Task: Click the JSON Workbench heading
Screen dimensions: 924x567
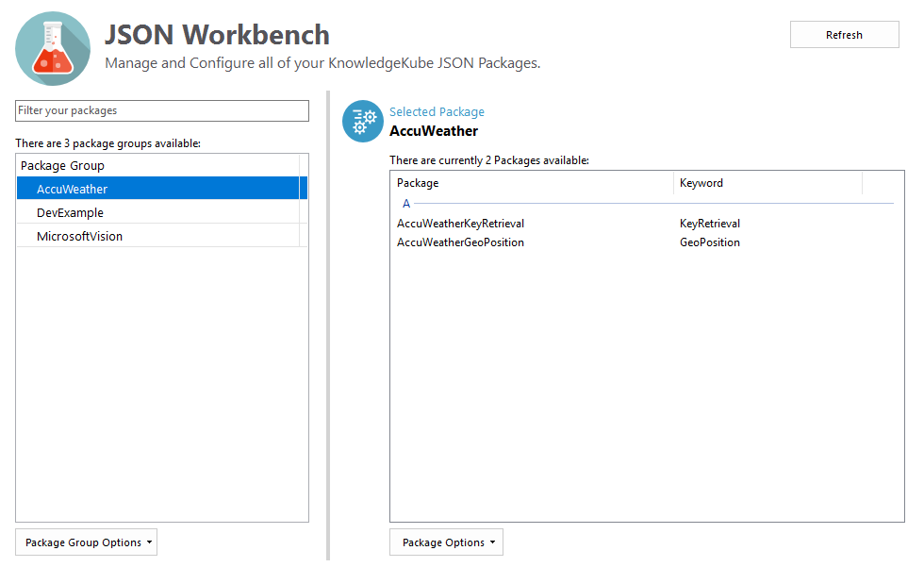Action: [x=217, y=34]
